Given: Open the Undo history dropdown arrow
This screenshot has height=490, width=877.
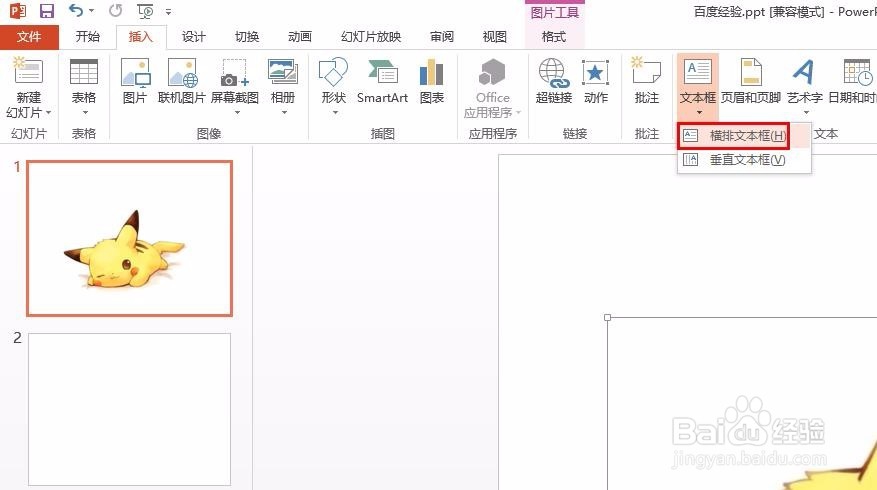Looking at the screenshot, I should pos(92,11).
